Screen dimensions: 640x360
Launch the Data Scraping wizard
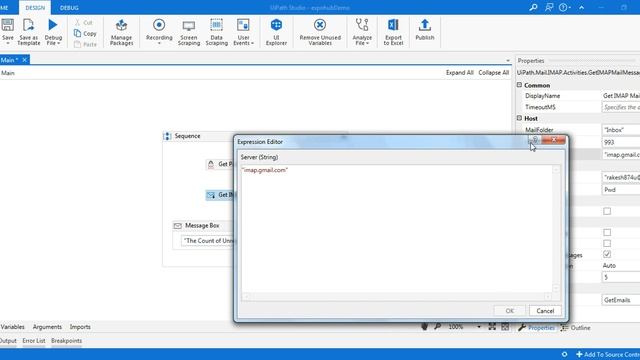click(216, 32)
